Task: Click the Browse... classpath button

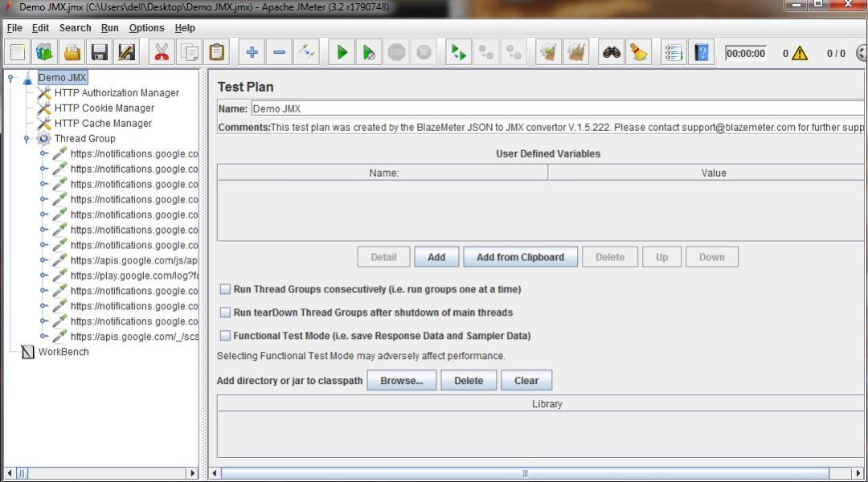Action: pos(401,380)
